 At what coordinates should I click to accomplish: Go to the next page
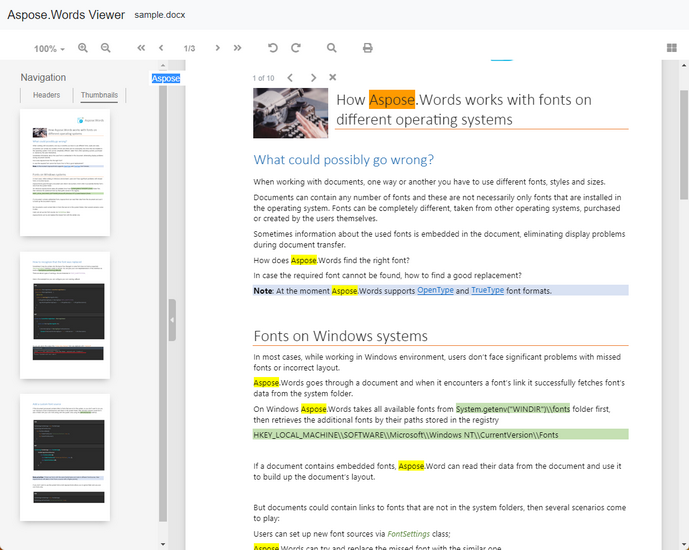(x=216, y=48)
